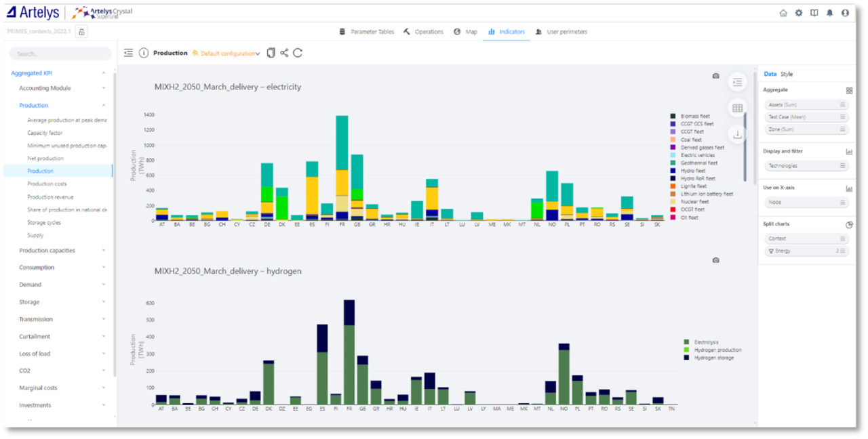Click the Technologies filter chip
Screen dimensions: 868x439
806,166
